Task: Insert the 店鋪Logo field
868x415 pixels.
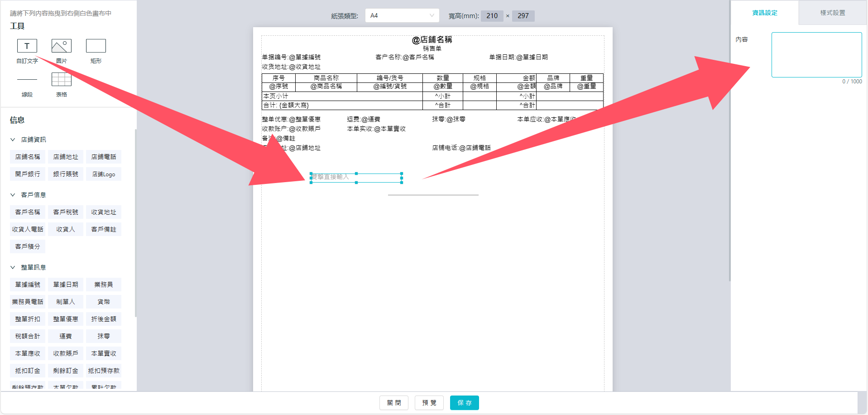Action: pyautogui.click(x=103, y=174)
